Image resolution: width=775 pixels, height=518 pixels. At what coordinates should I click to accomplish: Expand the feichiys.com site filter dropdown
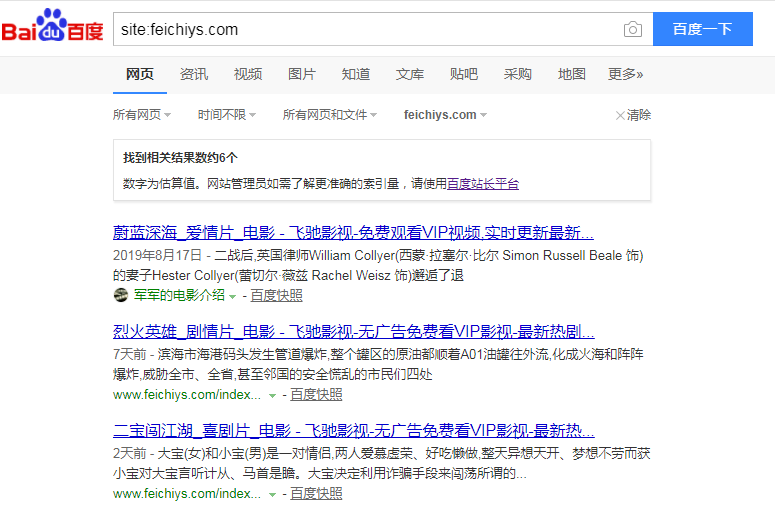[445, 115]
